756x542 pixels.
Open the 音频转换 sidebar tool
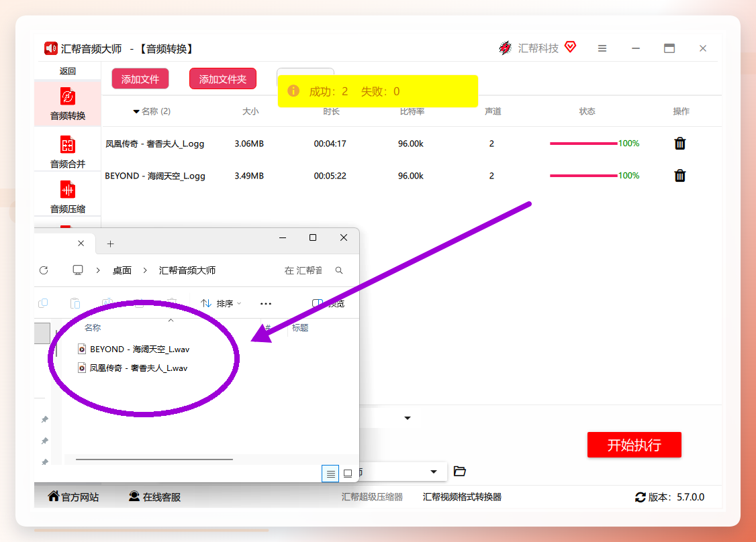tap(68, 104)
